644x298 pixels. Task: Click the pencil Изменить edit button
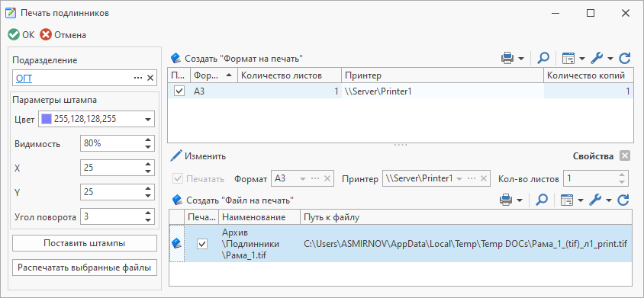tap(199, 156)
